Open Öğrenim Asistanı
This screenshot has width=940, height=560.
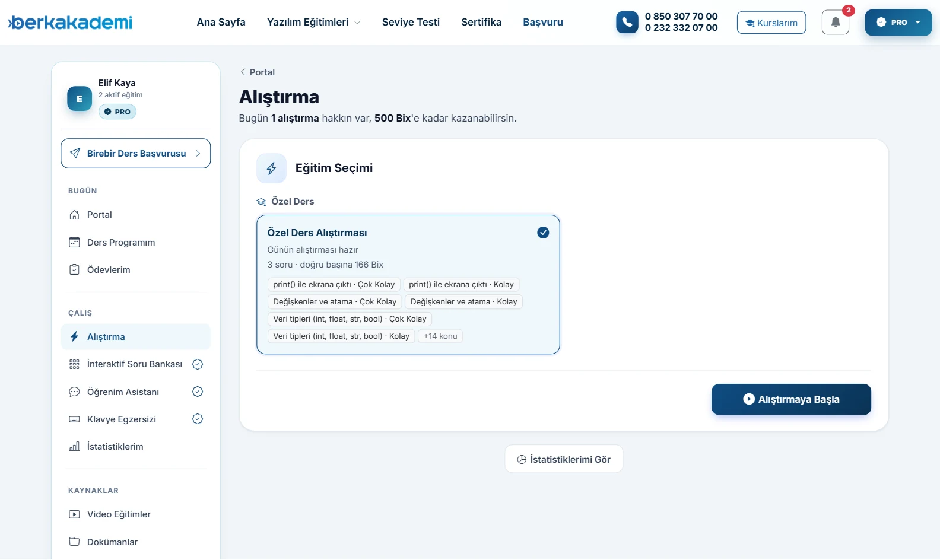pos(136,392)
